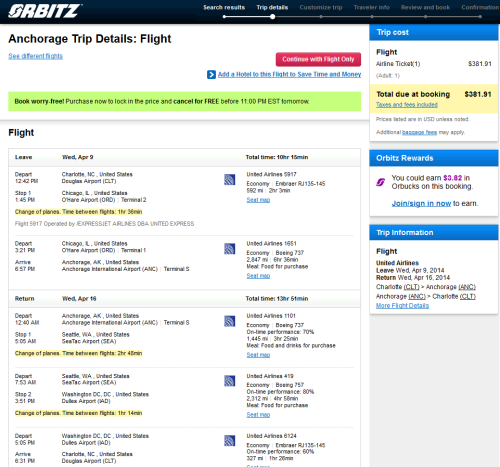
Task: Click the blue arrow icon beside Add a Hotel
Action: [x=211, y=75]
